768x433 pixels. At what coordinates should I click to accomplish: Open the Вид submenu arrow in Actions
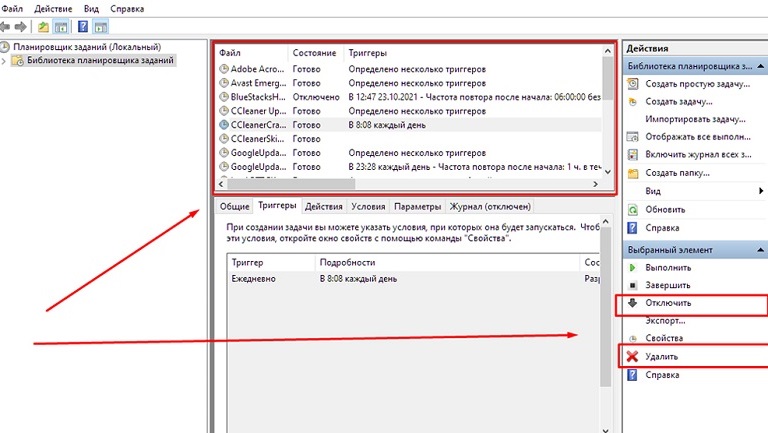pos(759,191)
